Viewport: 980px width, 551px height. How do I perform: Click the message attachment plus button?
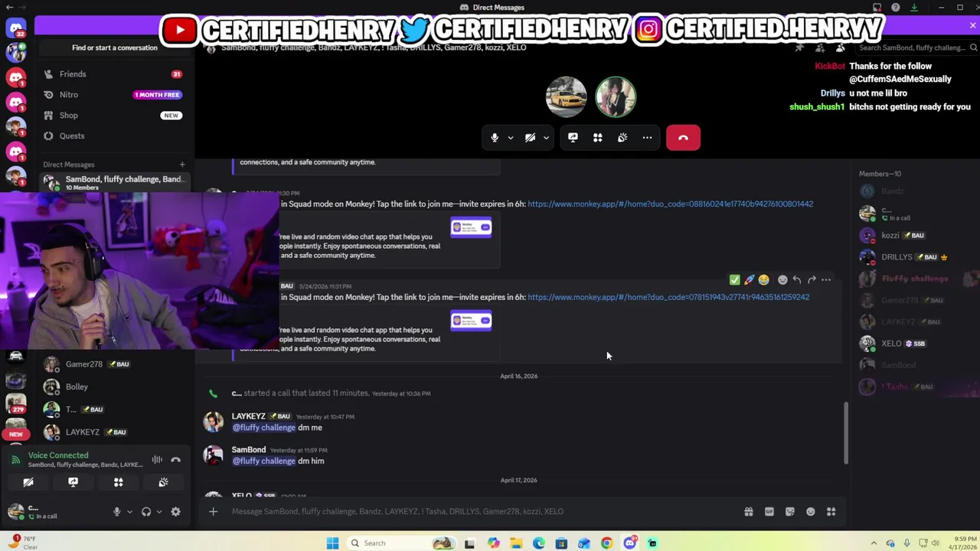[214, 511]
